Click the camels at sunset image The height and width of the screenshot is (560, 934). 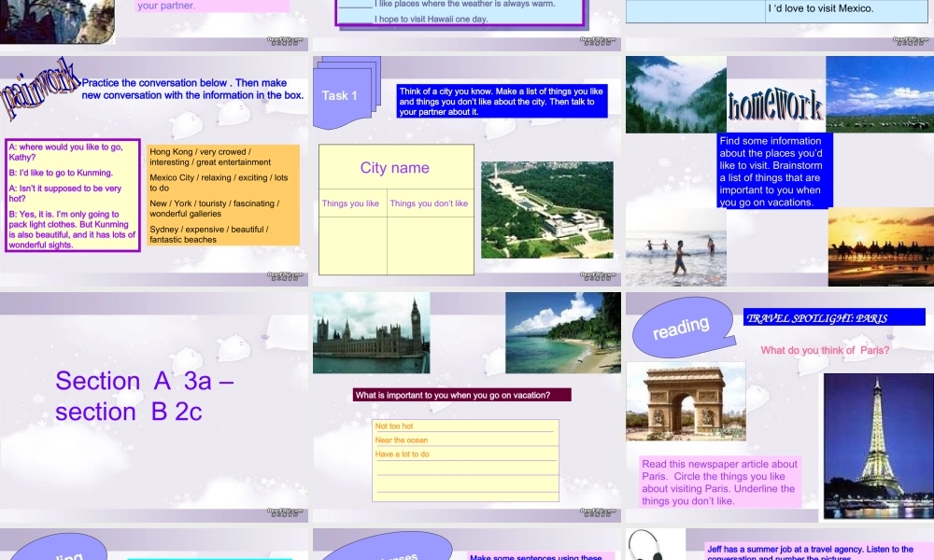coord(880,246)
